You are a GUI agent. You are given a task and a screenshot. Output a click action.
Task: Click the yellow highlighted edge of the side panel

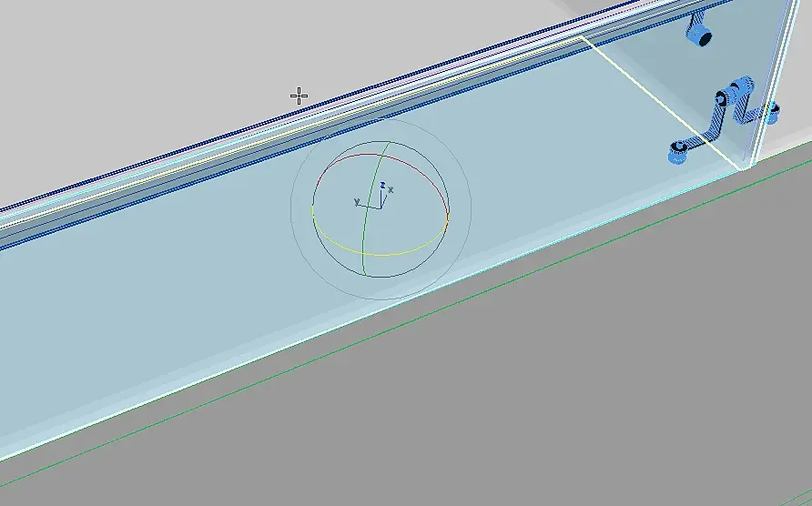[x=660, y=102]
